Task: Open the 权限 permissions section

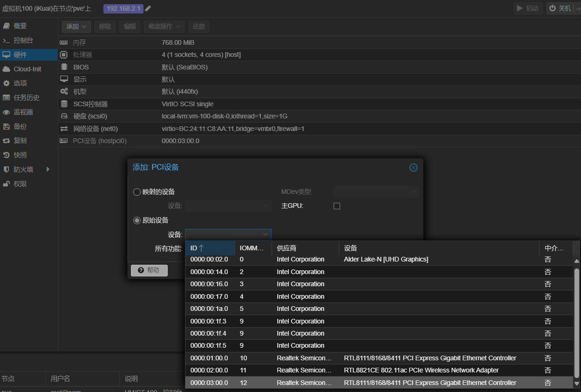Action: pos(20,184)
